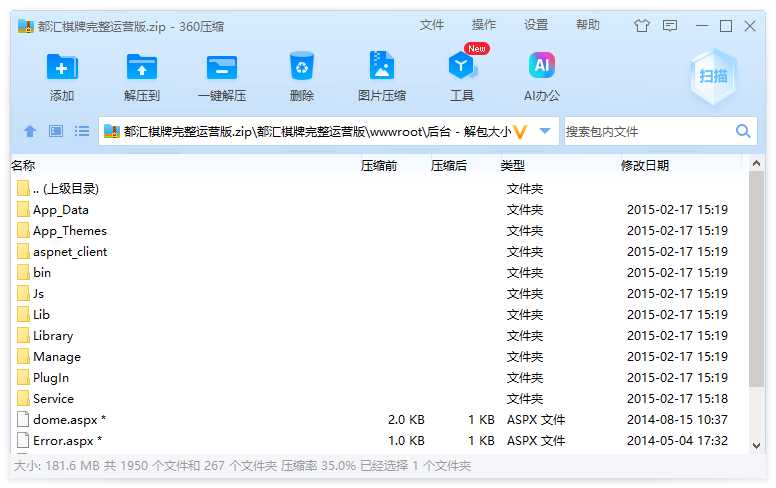Click the 一键解压 one-click extract icon
This screenshot has height=488, width=776.
[222, 67]
